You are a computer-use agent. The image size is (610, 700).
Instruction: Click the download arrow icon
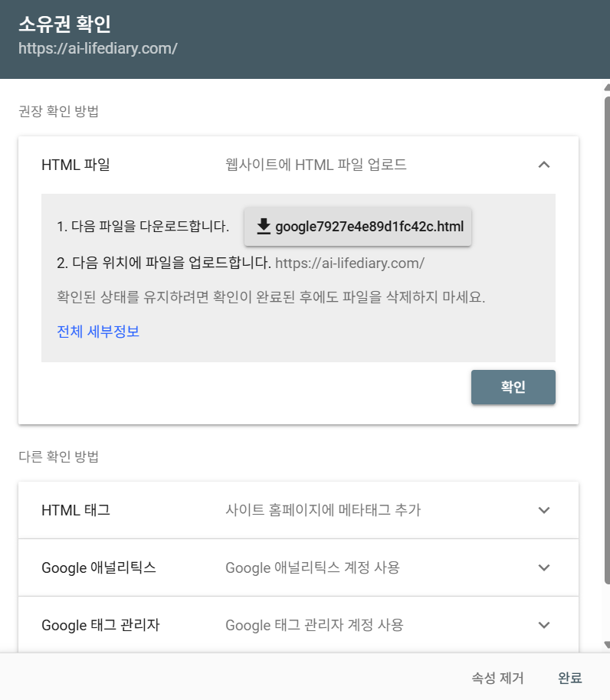(264, 227)
